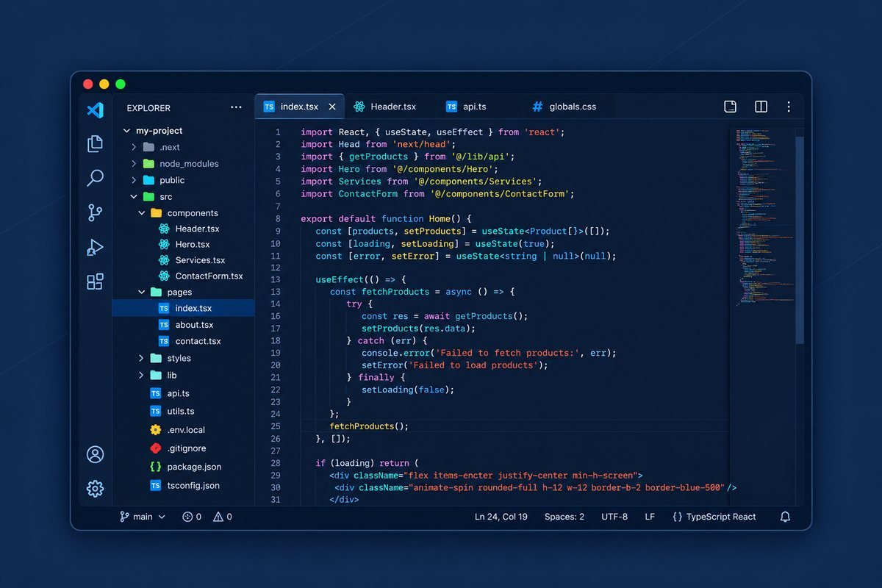This screenshot has width=882, height=588.
Task: Click the gear icon of .env.local
Action: (x=156, y=430)
